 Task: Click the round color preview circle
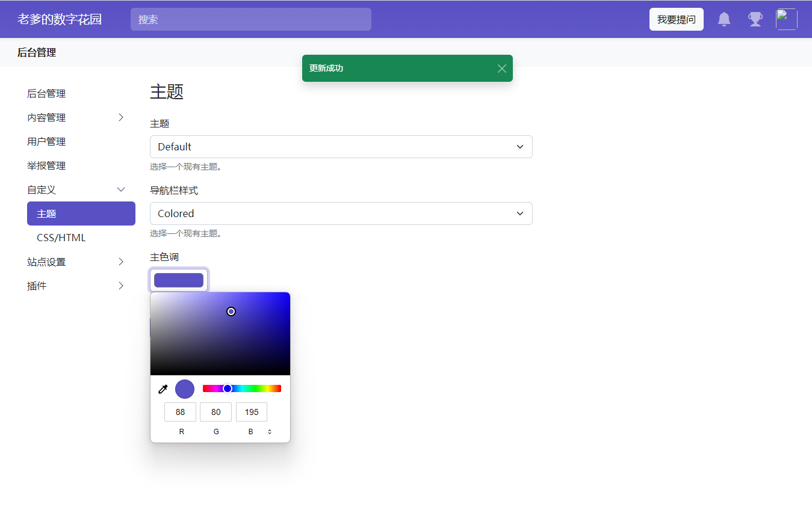185,389
